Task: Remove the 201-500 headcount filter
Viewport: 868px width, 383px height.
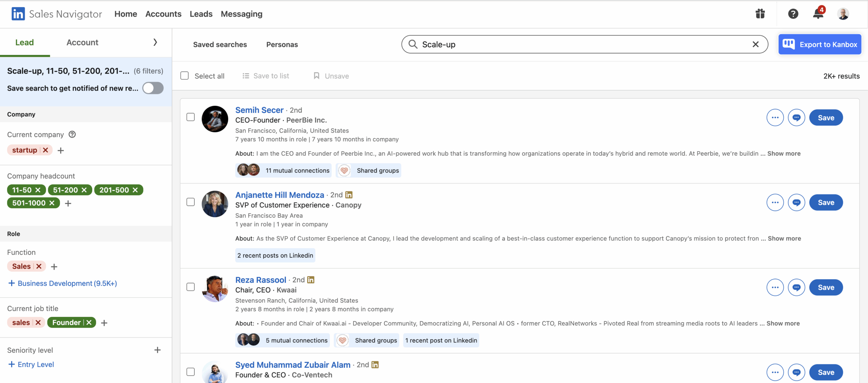Action: (x=135, y=190)
